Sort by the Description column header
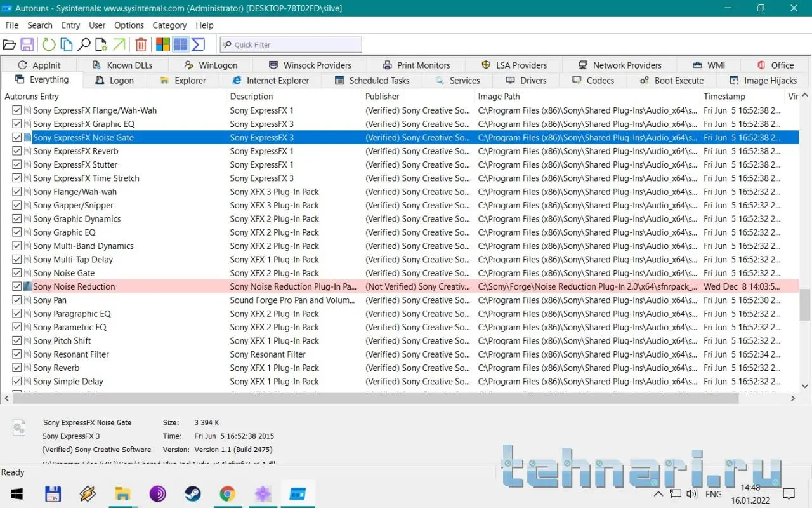This screenshot has height=508, width=812. point(294,97)
